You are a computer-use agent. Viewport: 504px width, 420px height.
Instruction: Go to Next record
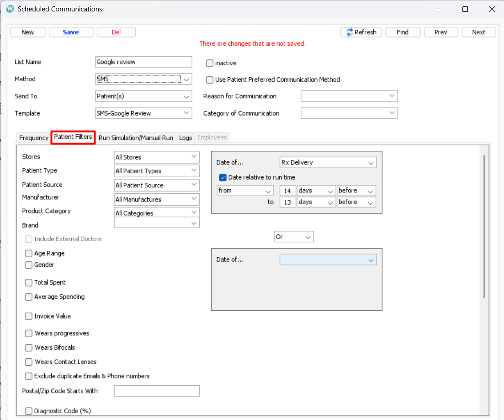point(479,32)
